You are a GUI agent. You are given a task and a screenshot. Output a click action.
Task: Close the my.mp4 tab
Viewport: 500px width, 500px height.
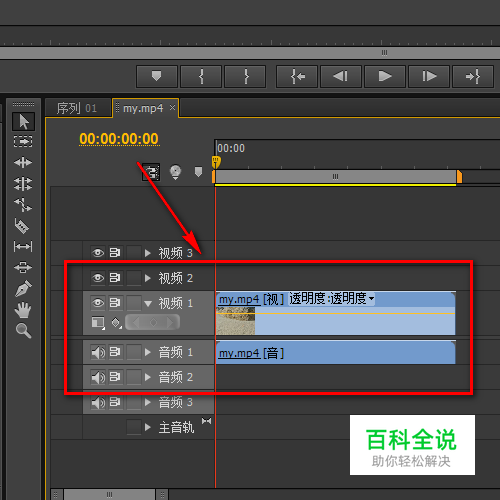[x=172, y=108]
